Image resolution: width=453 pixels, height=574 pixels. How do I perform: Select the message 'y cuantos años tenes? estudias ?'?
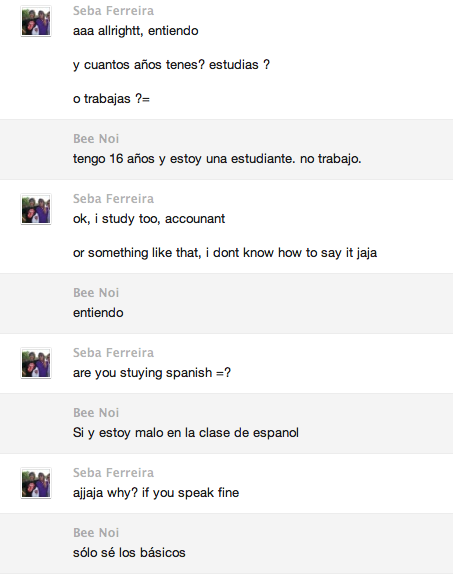click(171, 65)
